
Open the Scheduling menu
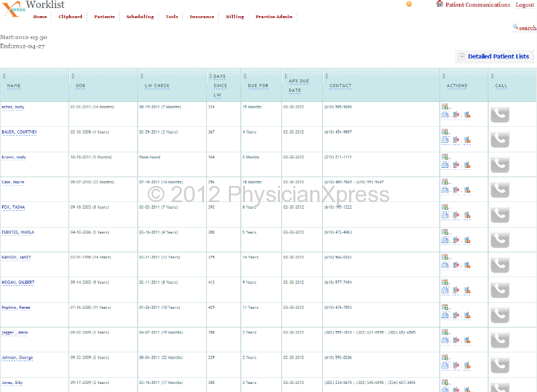pos(140,17)
